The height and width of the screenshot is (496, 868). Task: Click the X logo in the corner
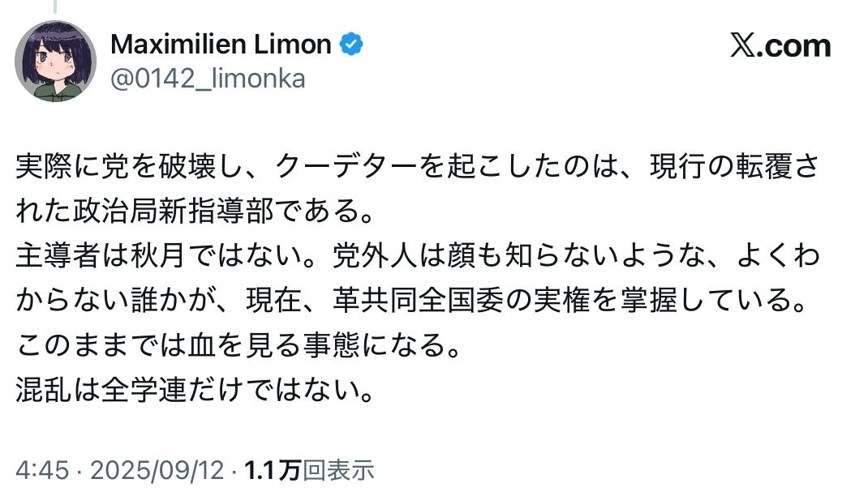[x=742, y=46]
